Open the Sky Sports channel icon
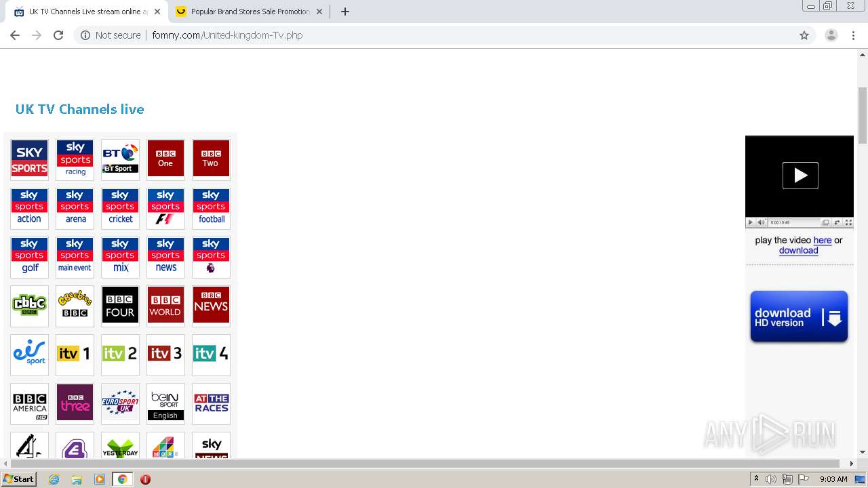This screenshot has width=868, height=488. coord(29,159)
